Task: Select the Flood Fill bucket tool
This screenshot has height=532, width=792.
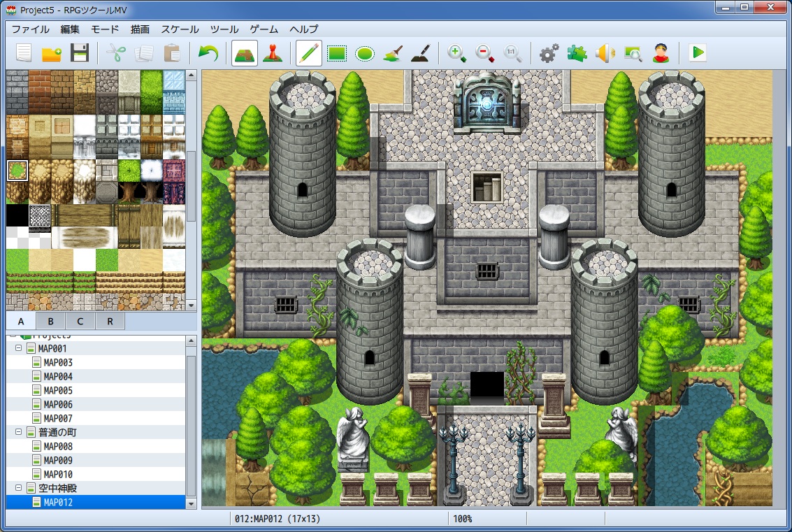Action: [x=392, y=53]
